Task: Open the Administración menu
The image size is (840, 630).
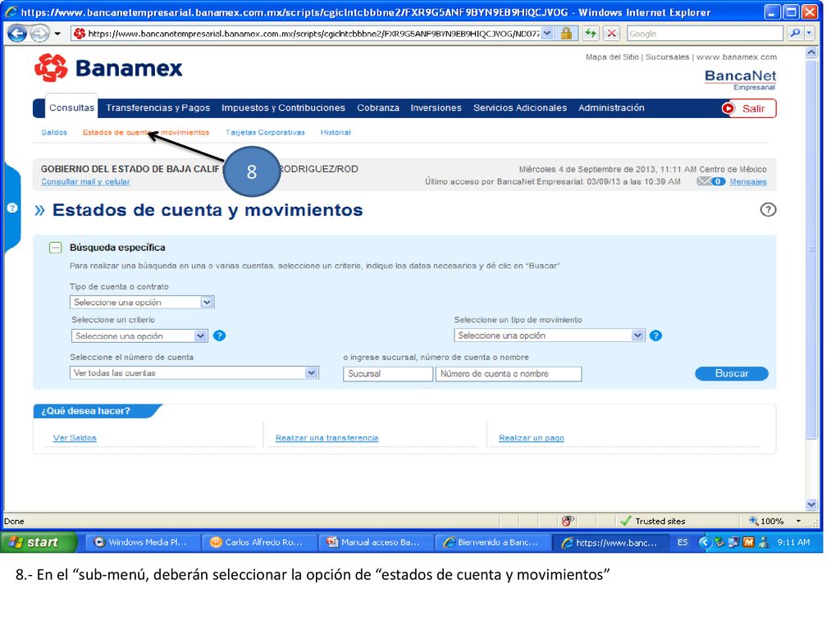Action: 610,107
